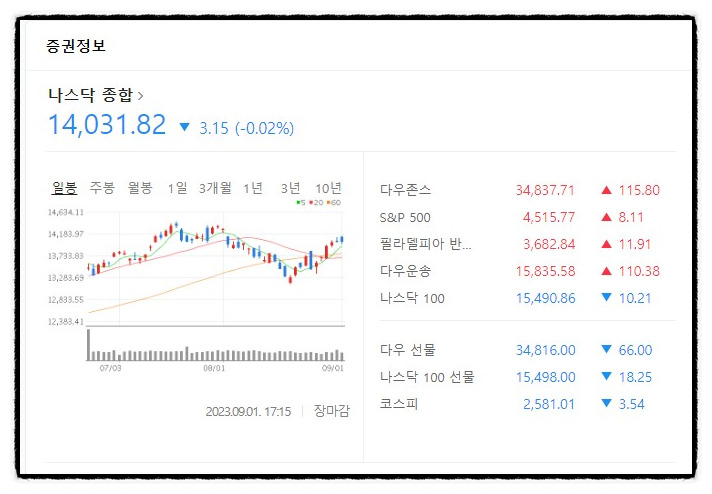
Task: Click the 07/03 date axis label
Action: 110,368
